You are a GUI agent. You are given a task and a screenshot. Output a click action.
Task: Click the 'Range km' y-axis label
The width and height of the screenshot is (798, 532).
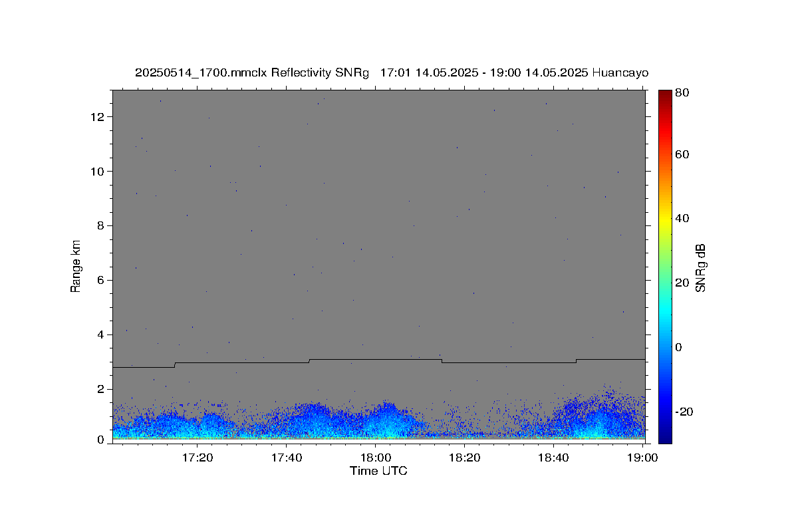click(x=76, y=266)
